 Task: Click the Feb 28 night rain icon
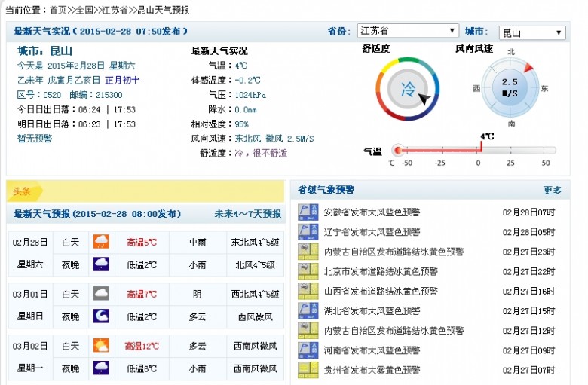(x=101, y=264)
